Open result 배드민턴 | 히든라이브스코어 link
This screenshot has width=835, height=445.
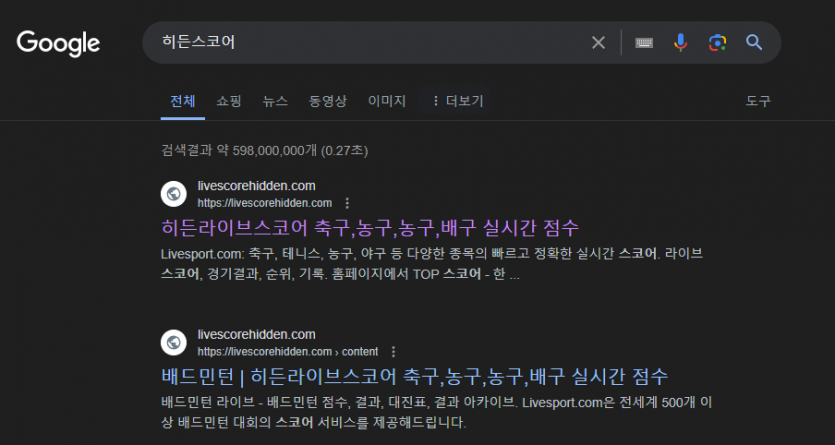coord(414,376)
